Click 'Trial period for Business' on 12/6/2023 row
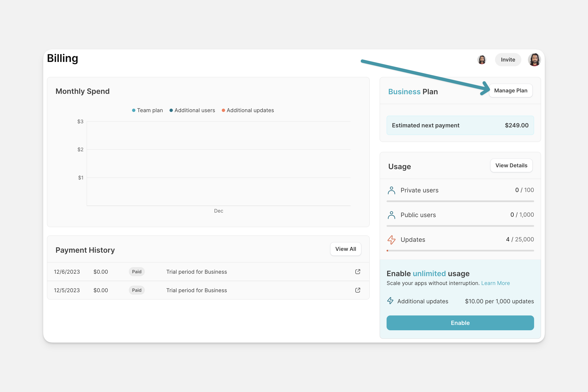 tap(196, 272)
